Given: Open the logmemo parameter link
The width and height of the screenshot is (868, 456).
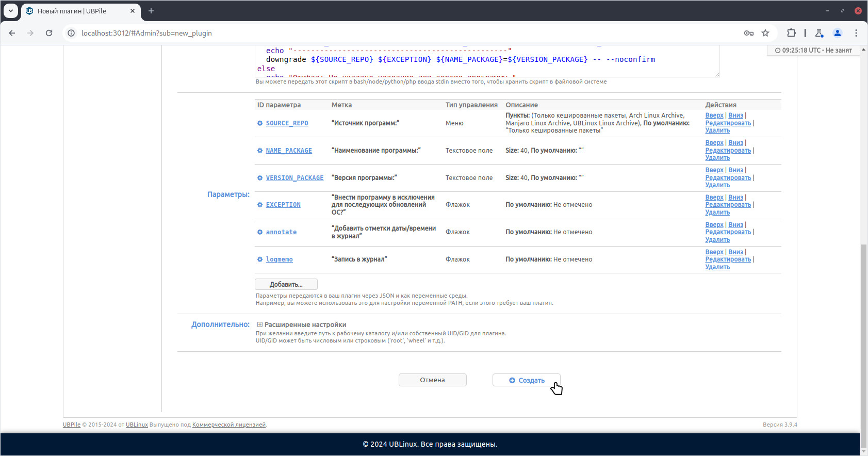Looking at the screenshot, I should (x=279, y=259).
